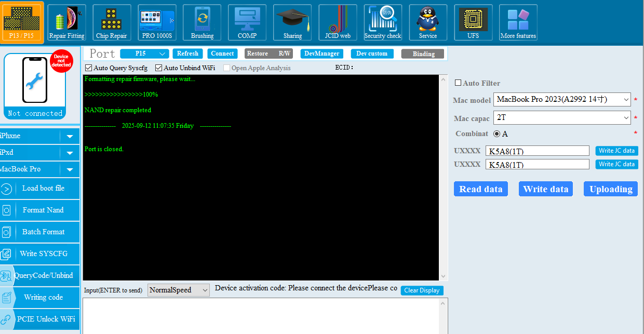The image size is (644, 334).
Task: Click the red Device not detected badge
Action: coord(61,61)
